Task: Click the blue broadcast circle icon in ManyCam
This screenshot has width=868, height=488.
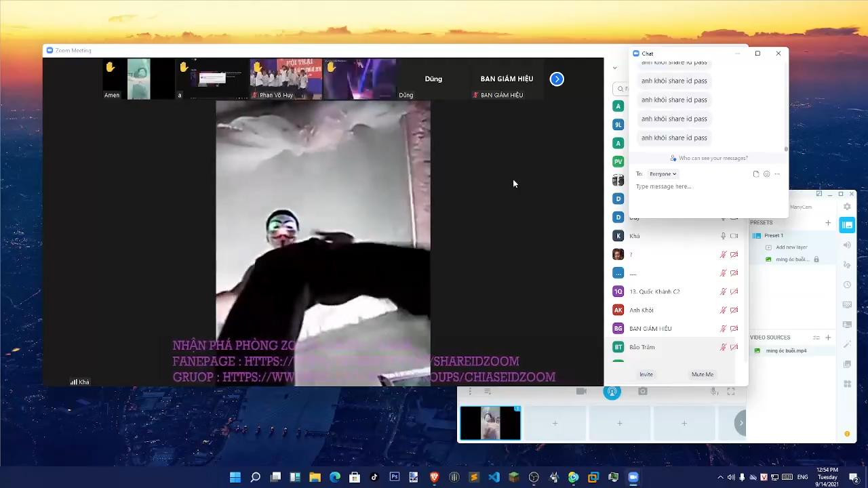Action: pyautogui.click(x=612, y=391)
